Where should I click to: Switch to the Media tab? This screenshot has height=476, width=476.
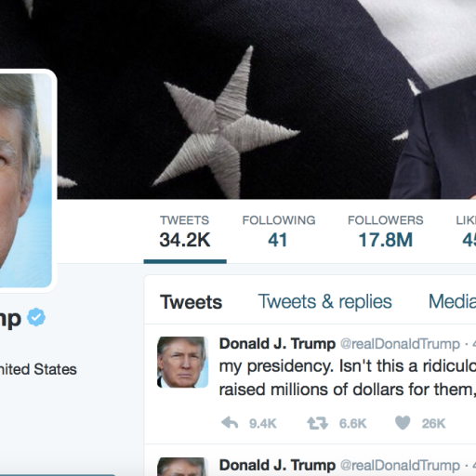[452, 301]
